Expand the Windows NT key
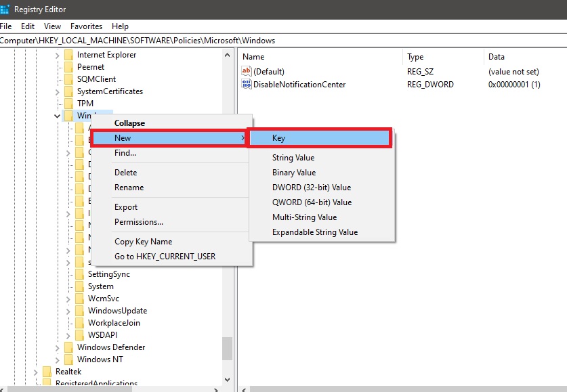The height and width of the screenshot is (392, 567). click(57, 360)
